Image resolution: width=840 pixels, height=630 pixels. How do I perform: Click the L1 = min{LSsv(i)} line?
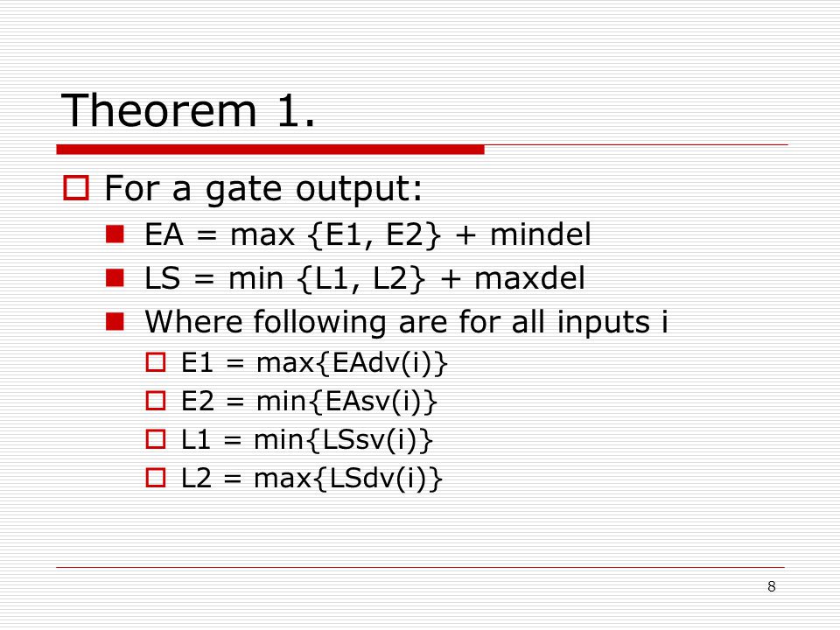click(x=307, y=440)
